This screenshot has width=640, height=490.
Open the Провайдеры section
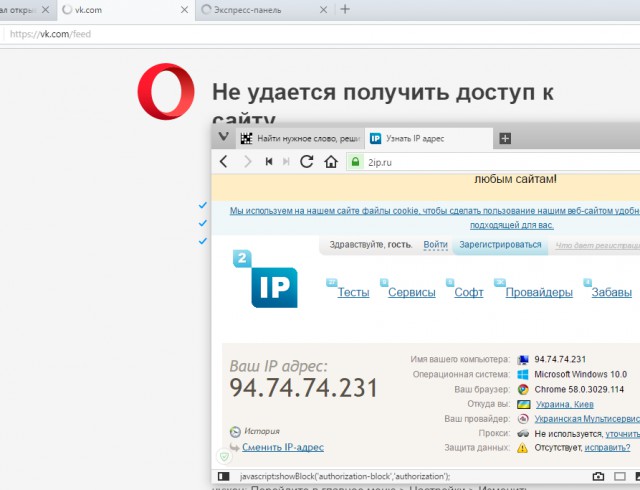click(539, 292)
